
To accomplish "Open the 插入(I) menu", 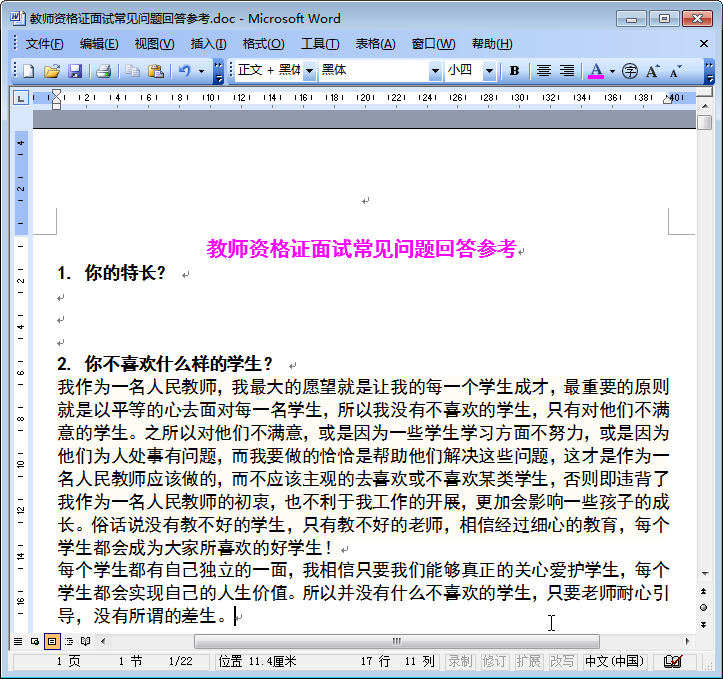I will (x=208, y=44).
